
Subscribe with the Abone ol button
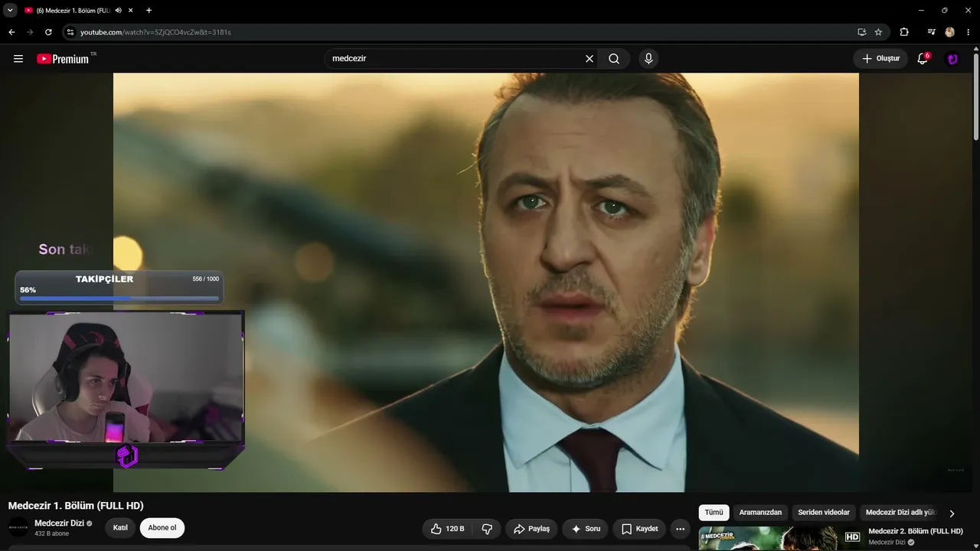click(162, 528)
